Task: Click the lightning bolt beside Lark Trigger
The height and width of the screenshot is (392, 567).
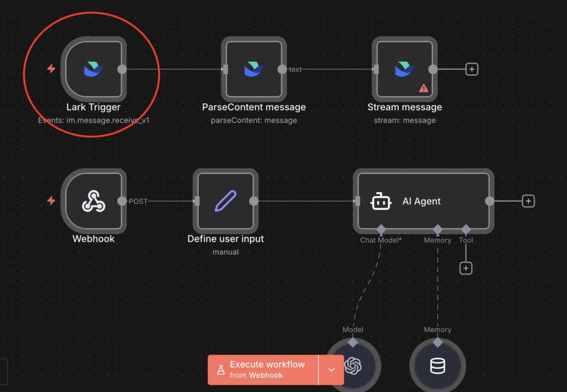Action: click(x=51, y=69)
